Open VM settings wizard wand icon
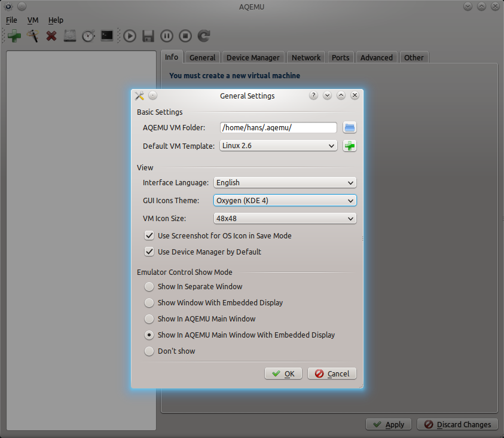The image size is (504, 438). 33,36
